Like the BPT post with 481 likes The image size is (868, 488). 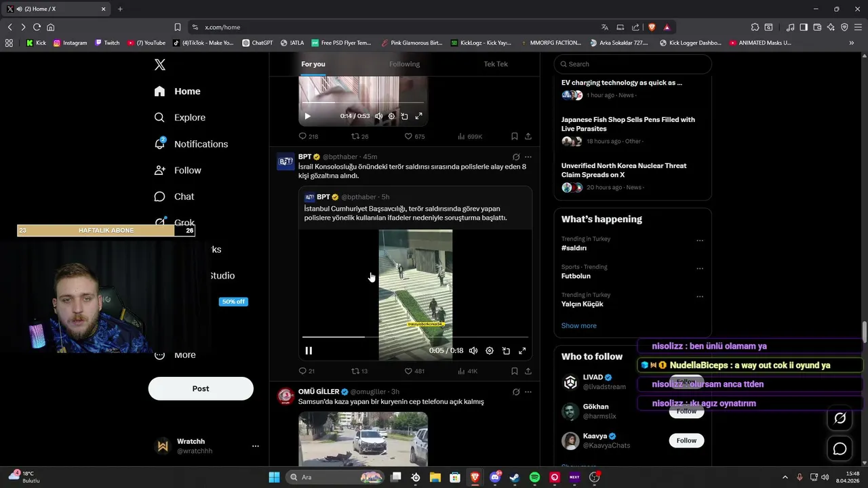414,371
